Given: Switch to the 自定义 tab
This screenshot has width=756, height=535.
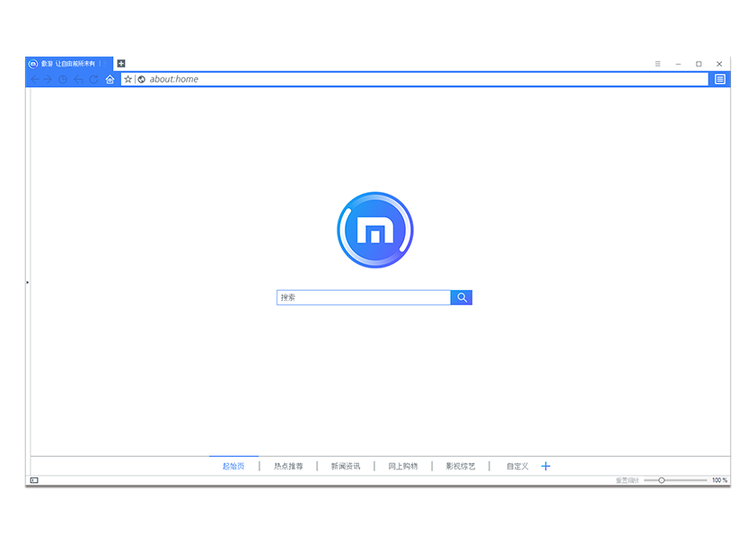Looking at the screenshot, I should pos(517,466).
